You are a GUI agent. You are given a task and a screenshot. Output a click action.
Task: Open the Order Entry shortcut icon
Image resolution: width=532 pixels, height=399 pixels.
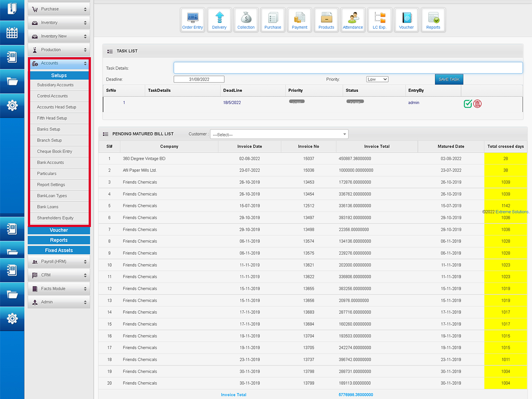192,20
